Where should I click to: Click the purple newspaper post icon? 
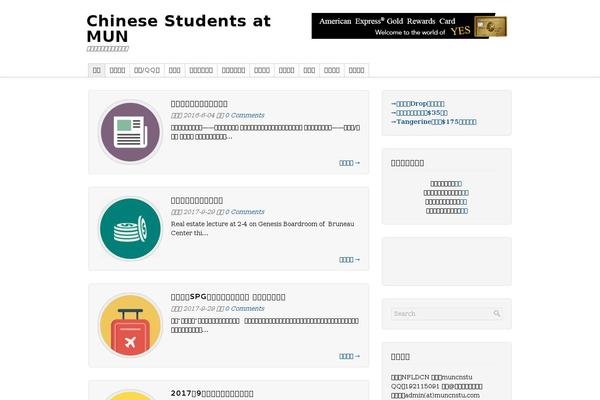pyautogui.click(x=130, y=132)
